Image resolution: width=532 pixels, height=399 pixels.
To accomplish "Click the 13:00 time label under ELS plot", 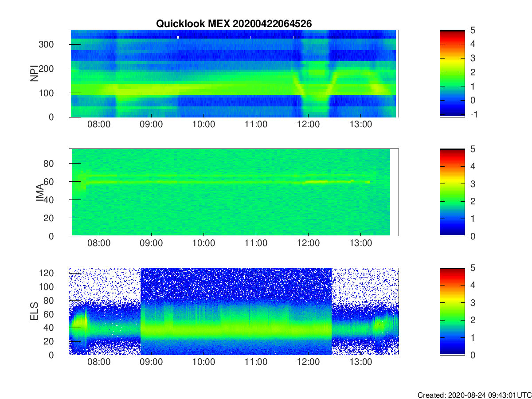I will tap(360, 362).
